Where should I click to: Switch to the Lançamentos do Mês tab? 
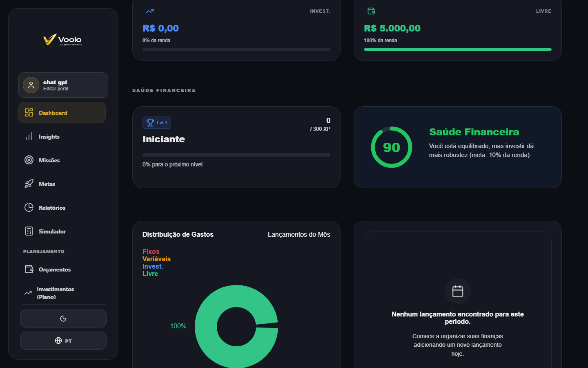[299, 234]
